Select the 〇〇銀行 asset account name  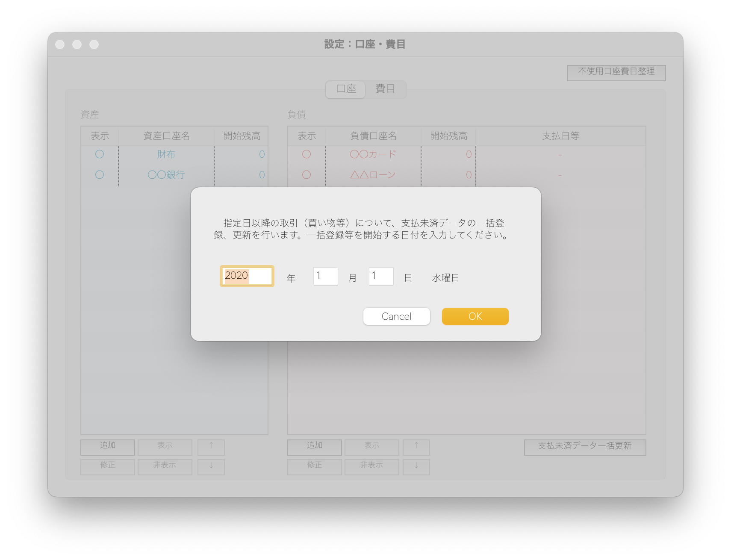pos(166,175)
